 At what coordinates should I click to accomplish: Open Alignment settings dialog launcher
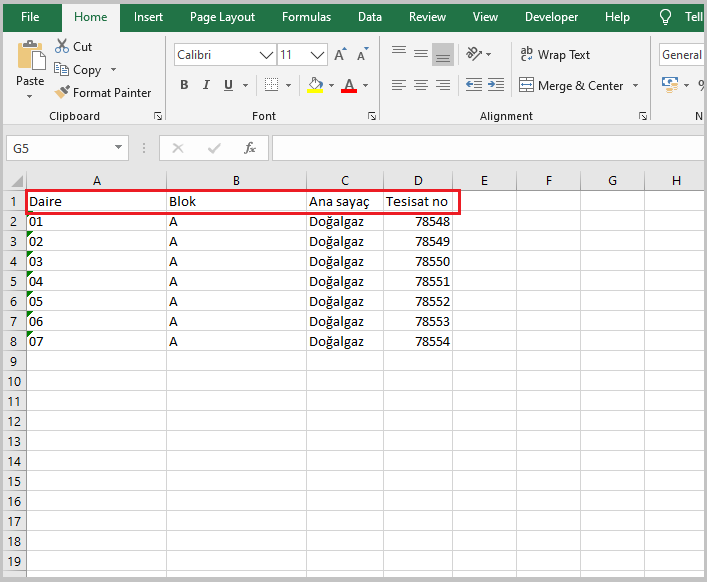[x=643, y=116]
